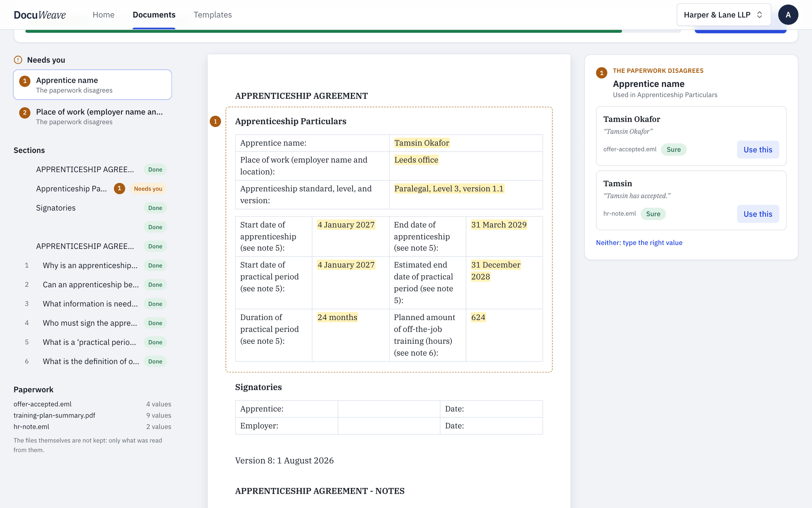Select the Apprentice name issue card

point(92,85)
